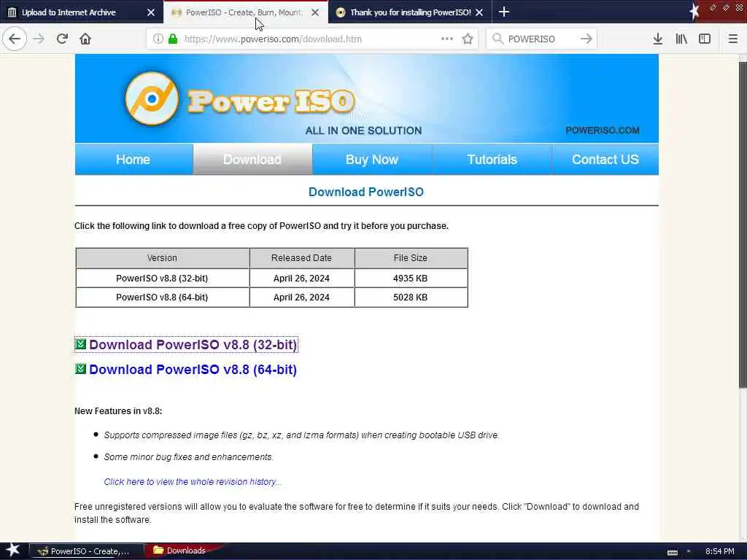Show site information icon in address bar
The width and height of the screenshot is (747, 560).
coord(158,39)
